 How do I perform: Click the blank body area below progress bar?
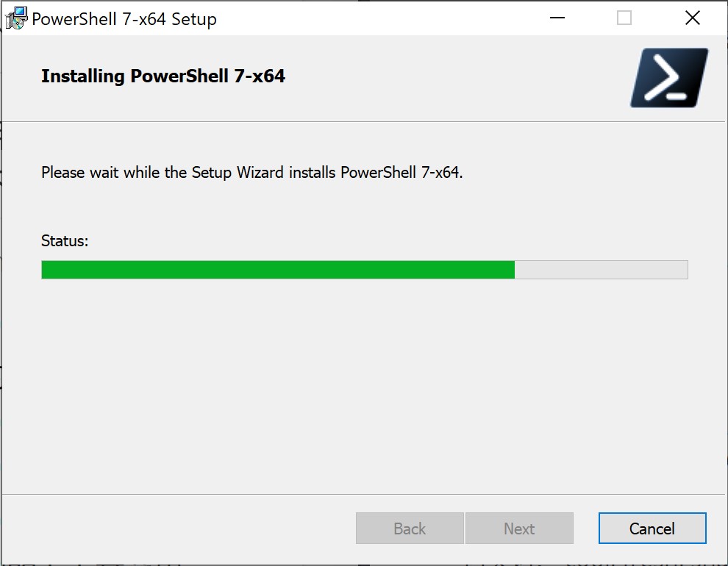click(x=364, y=385)
